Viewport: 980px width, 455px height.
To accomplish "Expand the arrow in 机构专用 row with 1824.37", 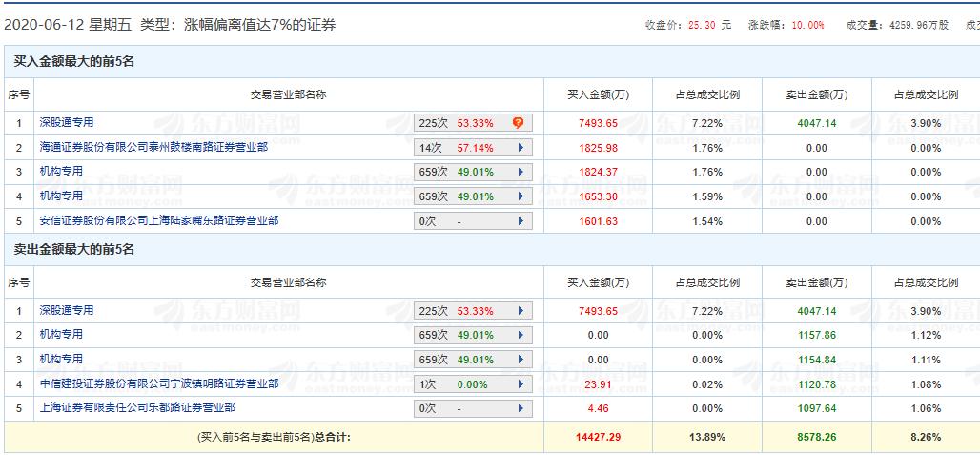I will point(520,172).
